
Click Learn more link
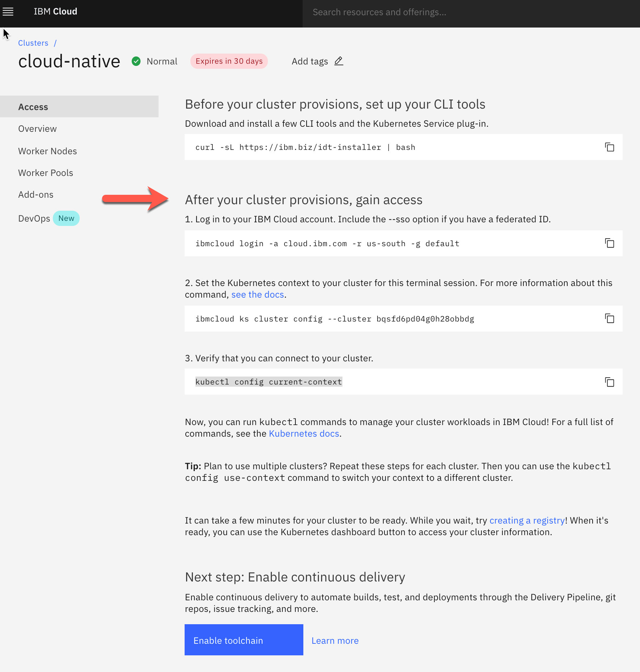[x=335, y=640]
